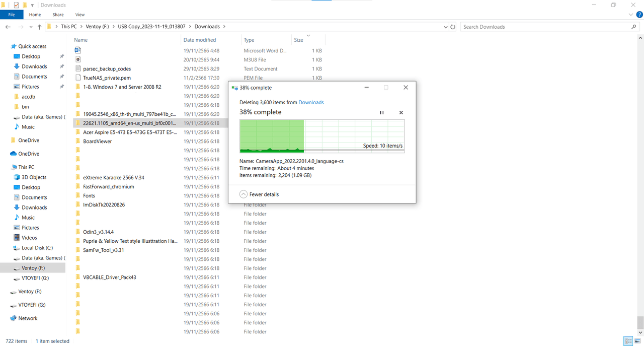Click in the Search Downloads field

[x=543, y=27]
